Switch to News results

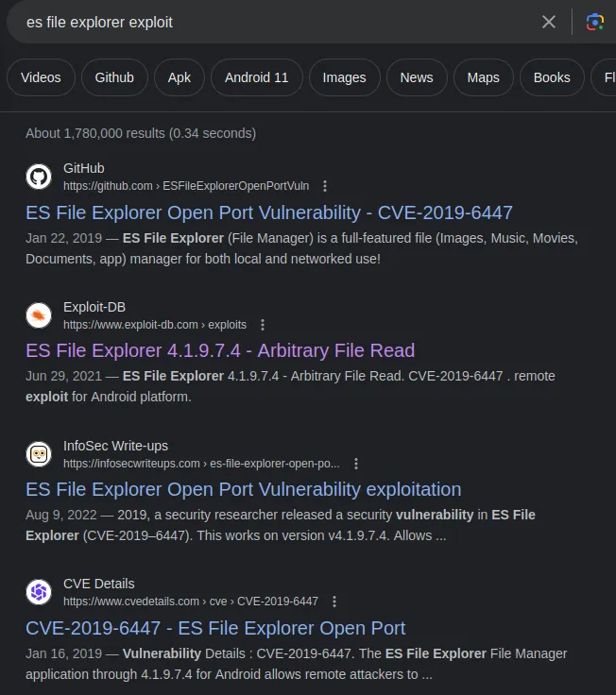(x=417, y=77)
